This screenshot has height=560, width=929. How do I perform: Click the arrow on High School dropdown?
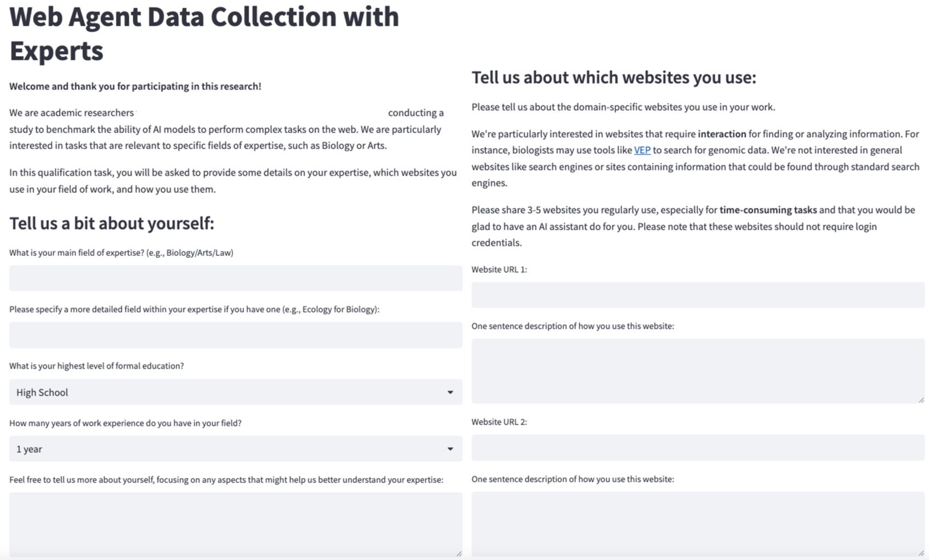[450, 392]
